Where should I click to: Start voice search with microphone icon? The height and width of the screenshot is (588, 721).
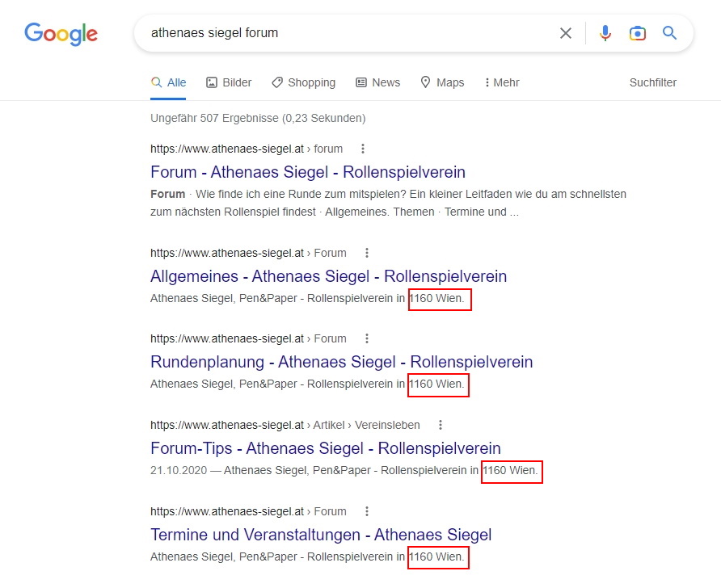point(605,33)
